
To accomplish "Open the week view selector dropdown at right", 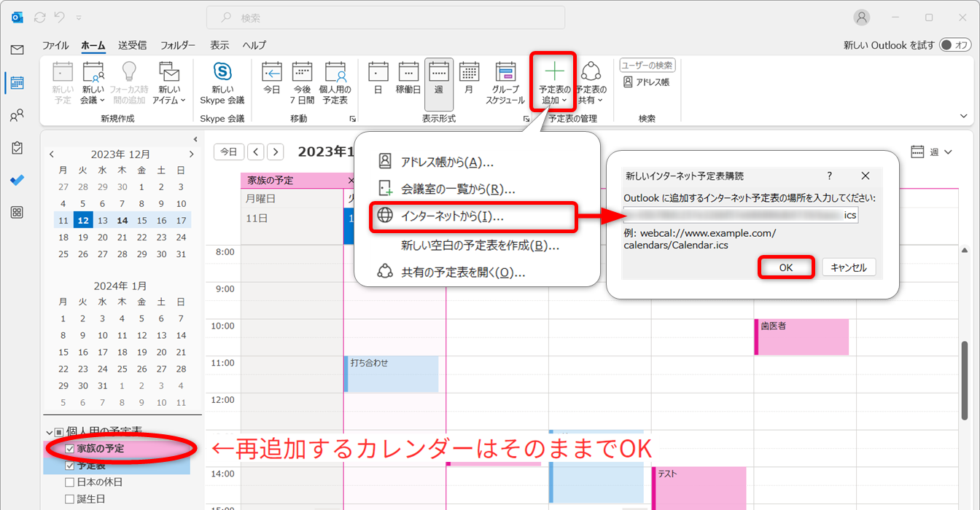I will click(933, 152).
